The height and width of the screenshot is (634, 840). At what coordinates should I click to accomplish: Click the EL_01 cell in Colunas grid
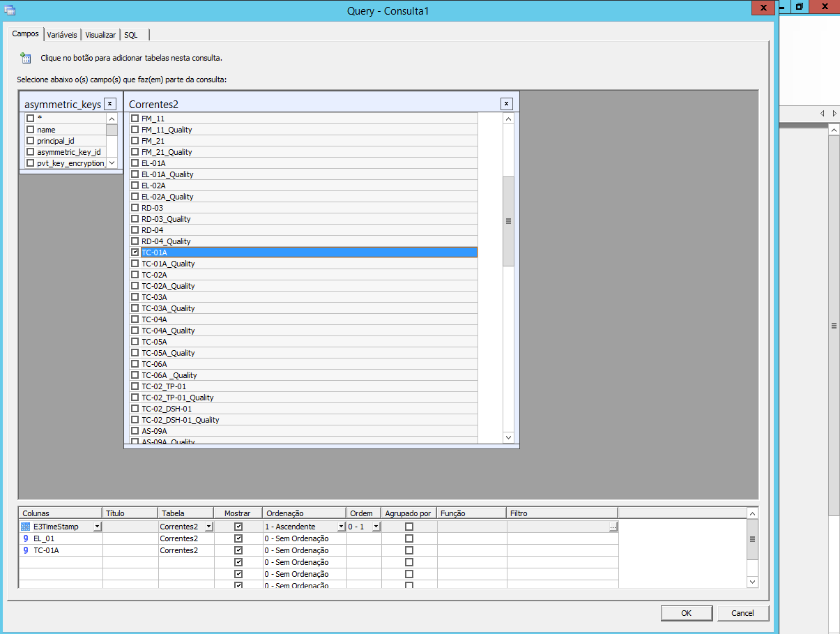[60, 538]
